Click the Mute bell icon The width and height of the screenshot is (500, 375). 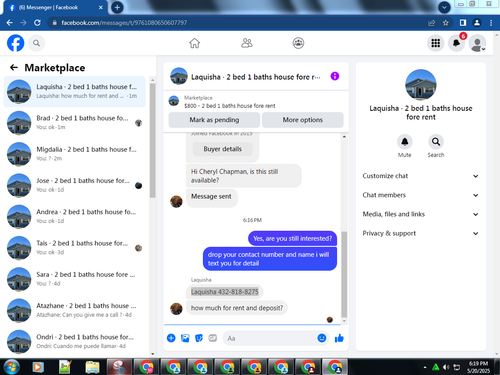tap(405, 142)
